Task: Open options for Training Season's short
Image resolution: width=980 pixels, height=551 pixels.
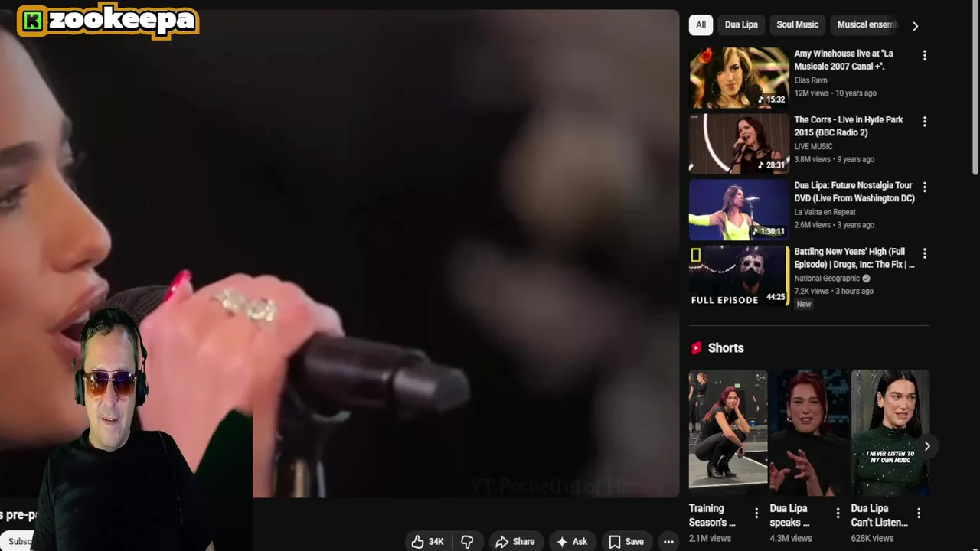Action: (756, 514)
